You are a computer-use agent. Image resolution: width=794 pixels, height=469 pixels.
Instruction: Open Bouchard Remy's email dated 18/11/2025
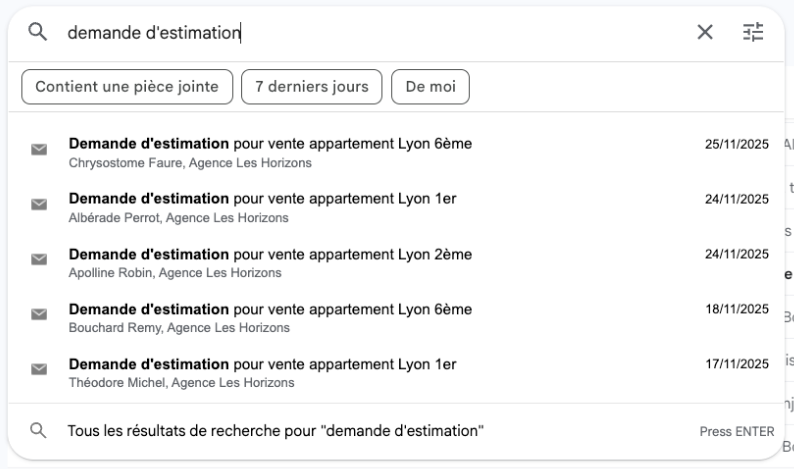coord(270,317)
